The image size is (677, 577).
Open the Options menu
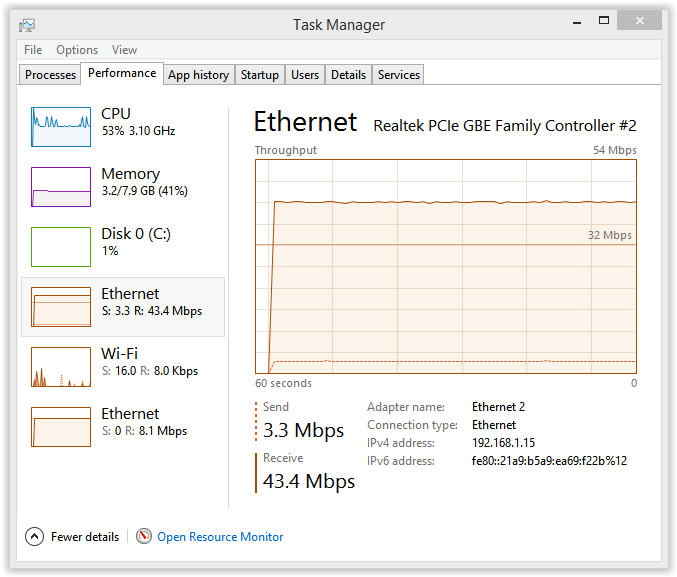click(77, 50)
